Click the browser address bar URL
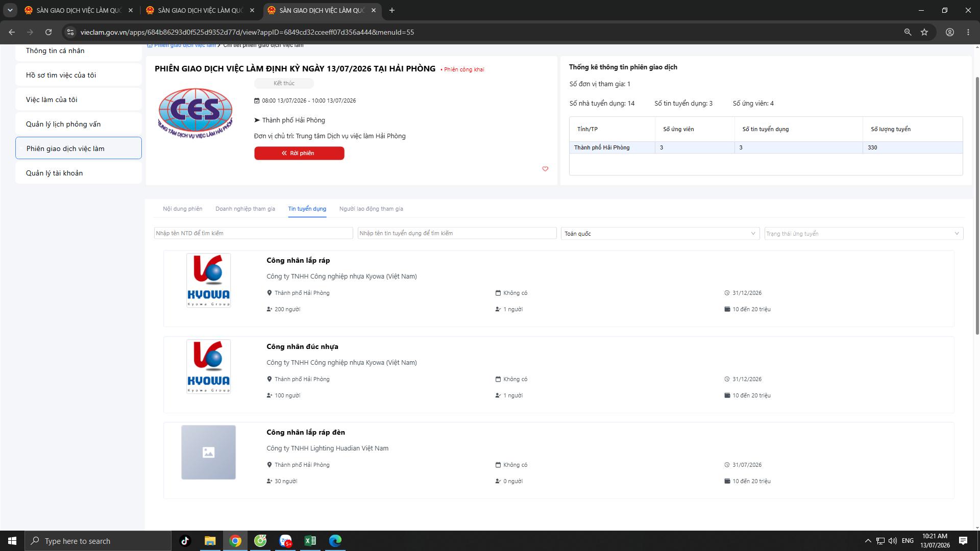 (247, 32)
